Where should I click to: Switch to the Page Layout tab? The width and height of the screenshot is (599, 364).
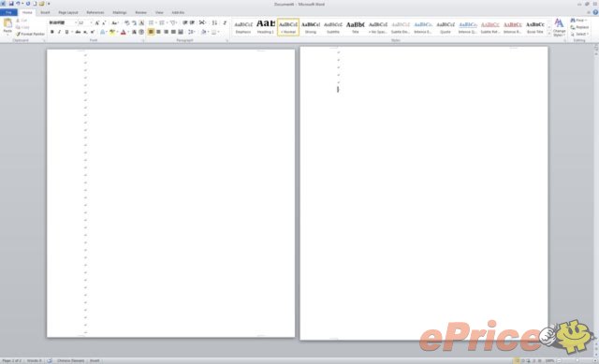click(x=68, y=12)
